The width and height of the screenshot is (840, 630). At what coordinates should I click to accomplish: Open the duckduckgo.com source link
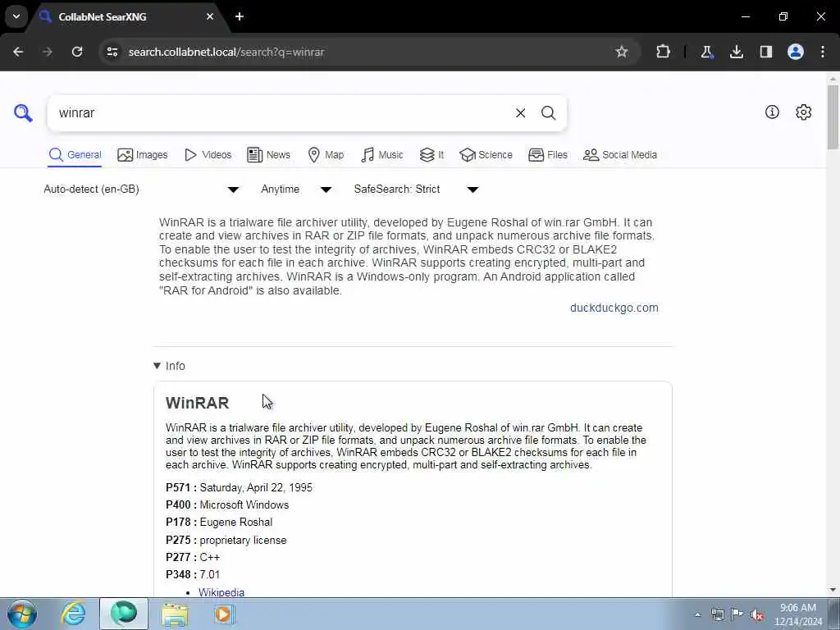coord(614,308)
